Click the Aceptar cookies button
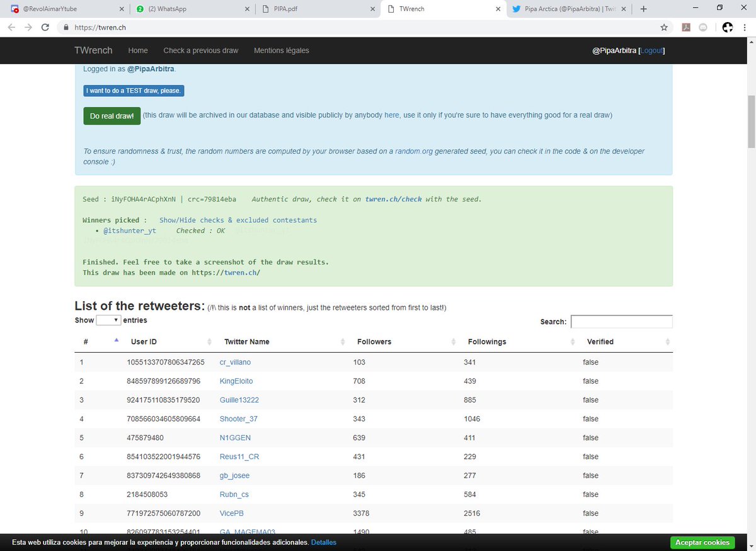This screenshot has height=551, width=756. coord(702,542)
